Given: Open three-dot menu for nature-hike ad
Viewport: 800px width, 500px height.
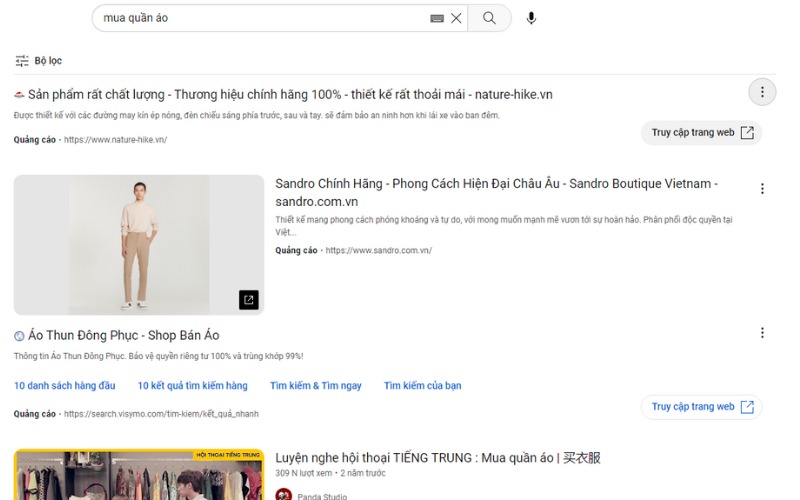Looking at the screenshot, I should [762, 92].
